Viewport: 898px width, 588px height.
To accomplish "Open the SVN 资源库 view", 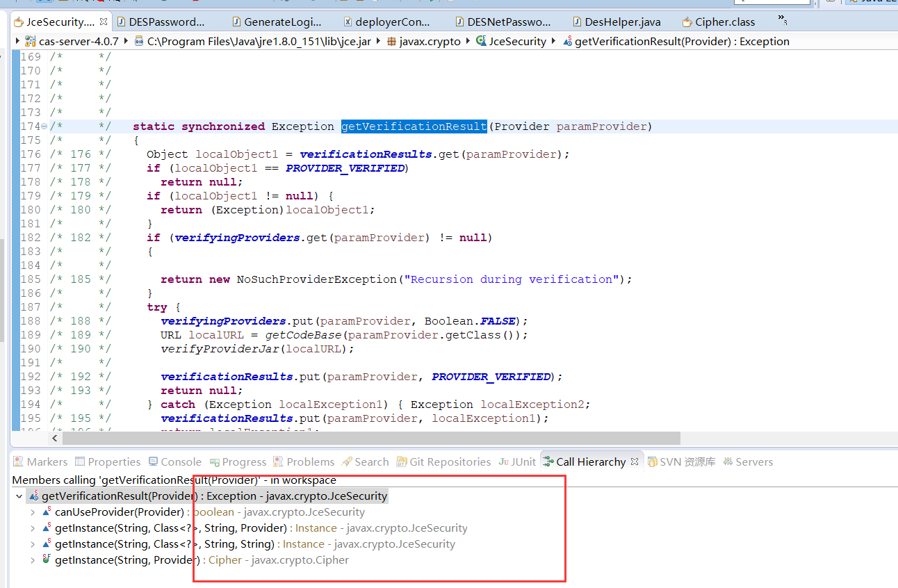I will click(688, 461).
